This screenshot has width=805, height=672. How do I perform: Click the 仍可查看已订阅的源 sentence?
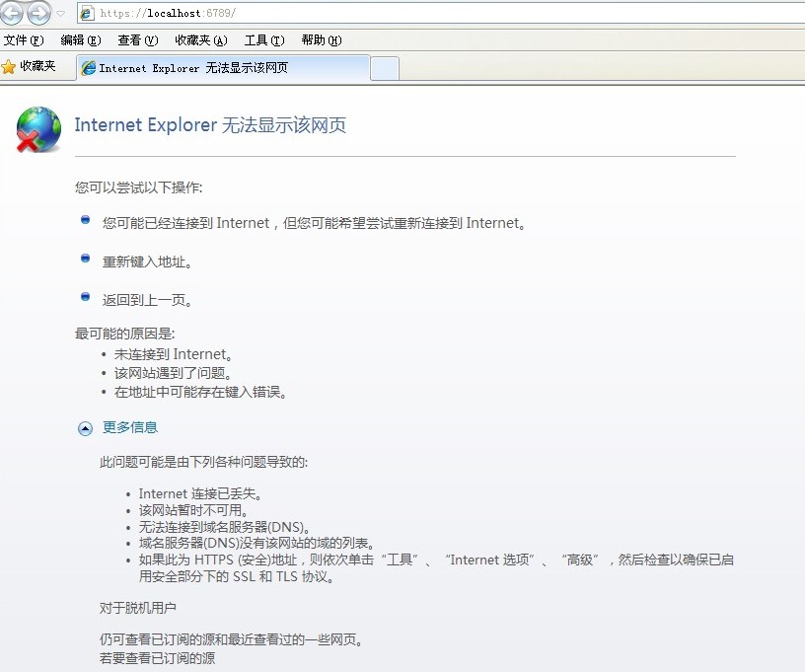click(232, 639)
